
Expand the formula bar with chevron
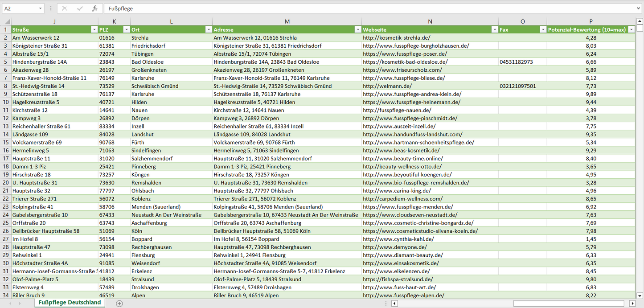click(x=639, y=8)
